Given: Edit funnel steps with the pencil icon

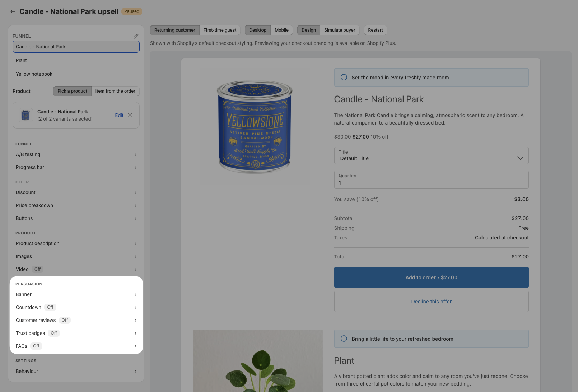Looking at the screenshot, I should 136,36.
